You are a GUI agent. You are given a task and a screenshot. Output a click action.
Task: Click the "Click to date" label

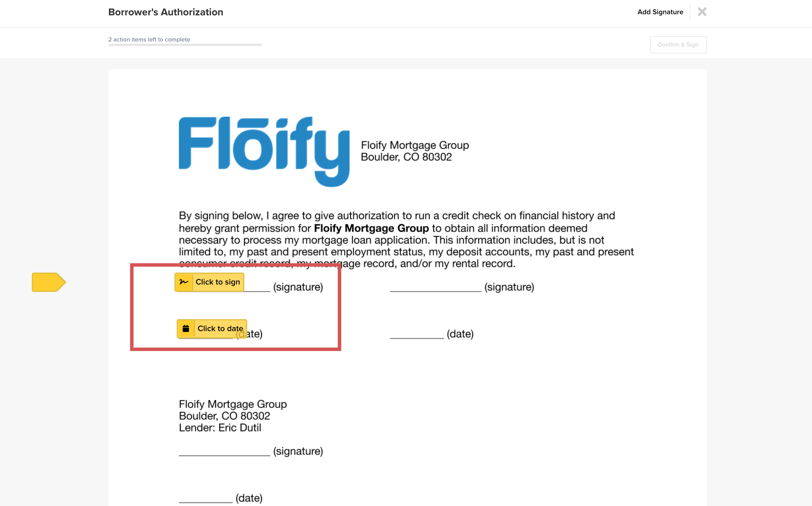click(x=220, y=329)
